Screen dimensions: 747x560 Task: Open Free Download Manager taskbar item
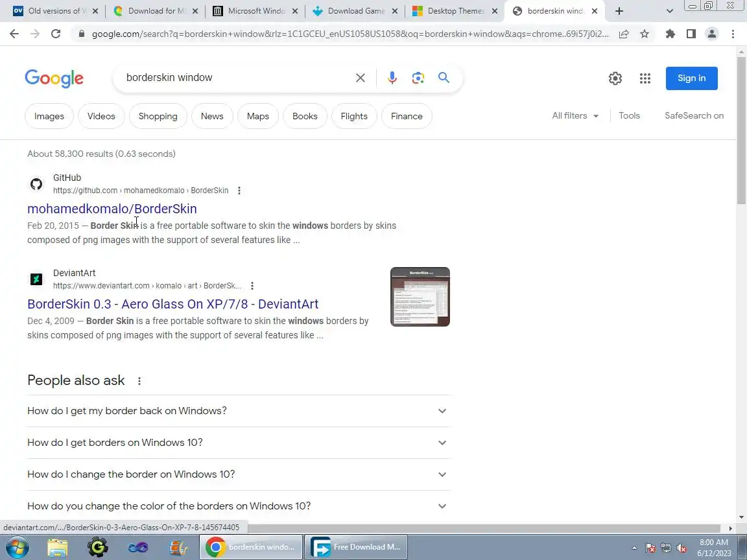(x=355, y=547)
